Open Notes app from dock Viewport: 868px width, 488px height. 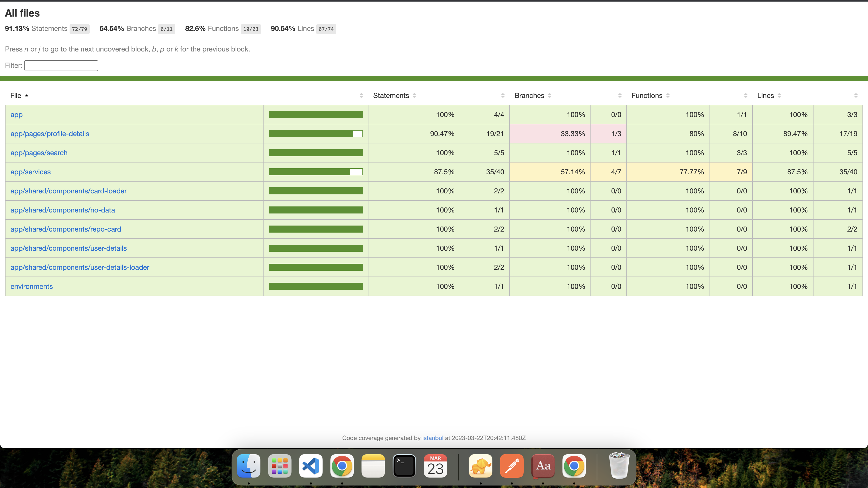coord(373,466)
